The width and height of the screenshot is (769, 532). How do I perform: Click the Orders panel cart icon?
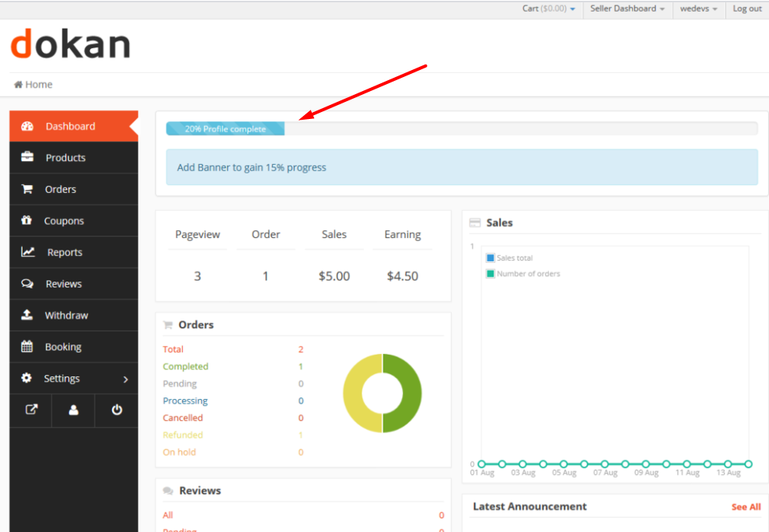pos(168,325)
